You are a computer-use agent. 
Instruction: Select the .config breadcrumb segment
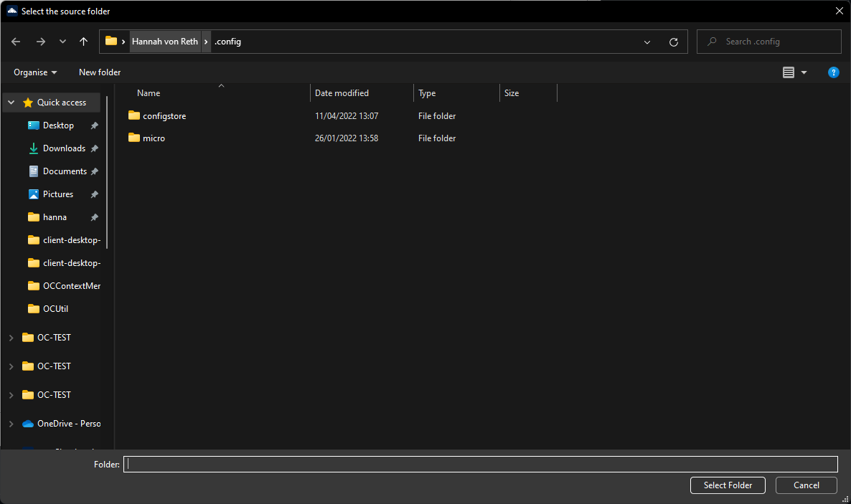227,42
